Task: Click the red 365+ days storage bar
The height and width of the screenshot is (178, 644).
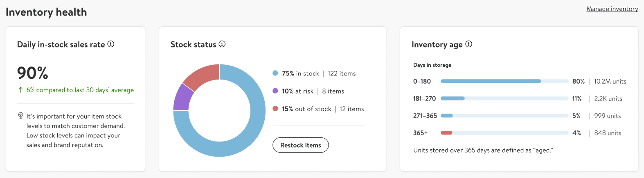Action: pyautogui.click(x=446, y=133)
